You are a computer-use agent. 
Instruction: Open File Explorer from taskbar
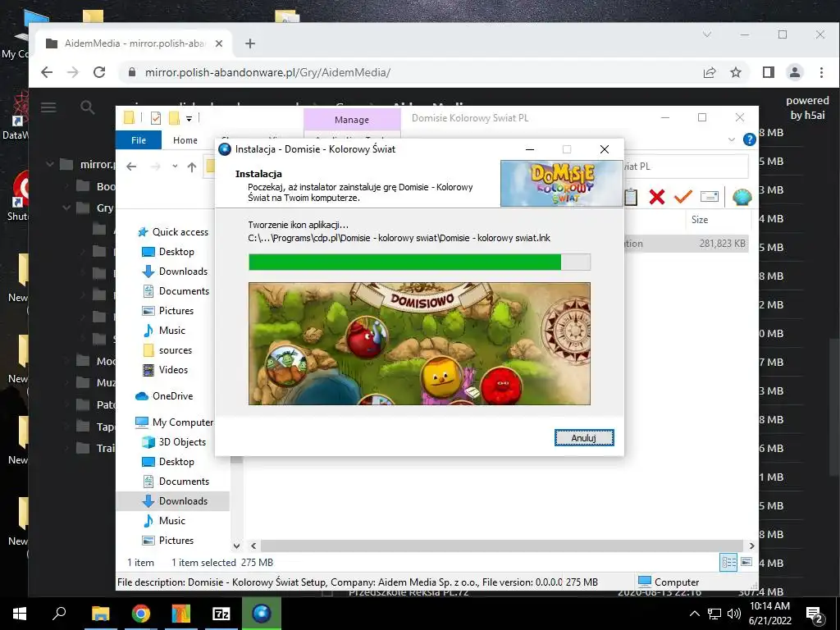[100, 614]
